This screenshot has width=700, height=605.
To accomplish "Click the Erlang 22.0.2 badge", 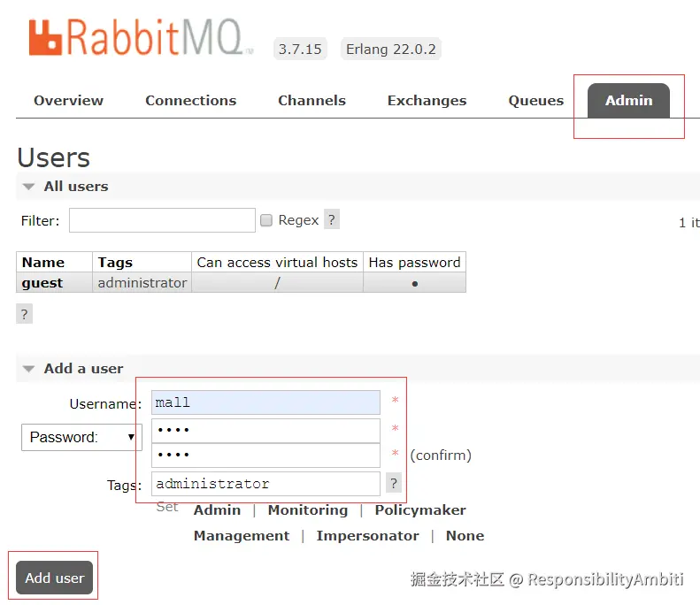I will click(390, 49).
